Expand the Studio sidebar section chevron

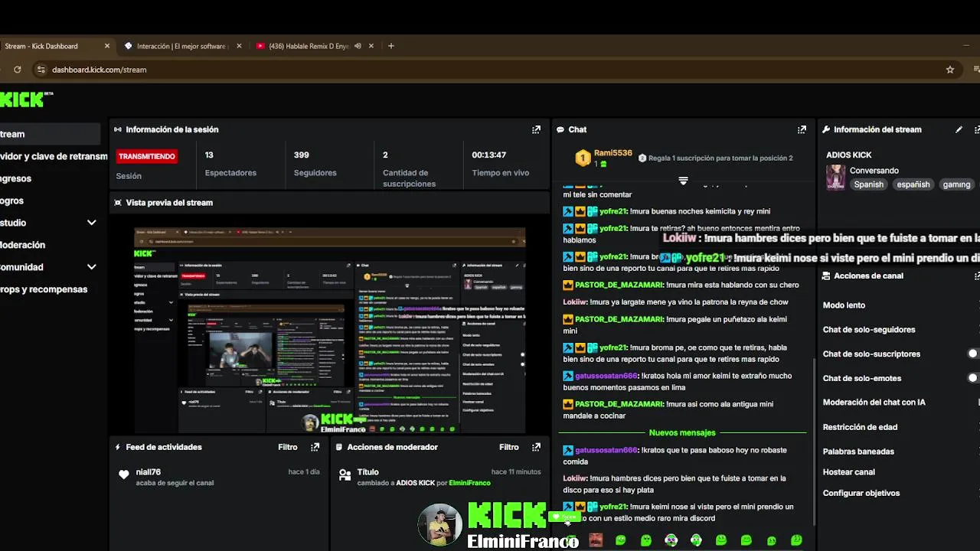click(x=91, y=223)
